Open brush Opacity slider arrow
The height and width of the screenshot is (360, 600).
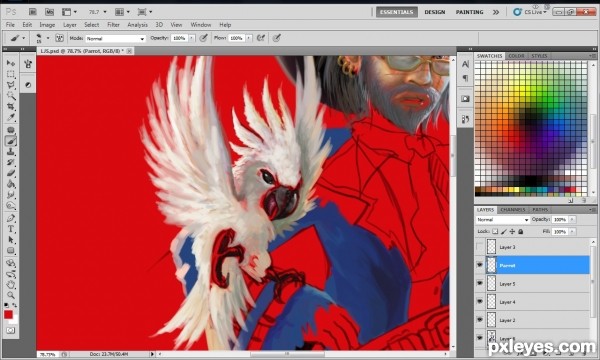click(192, 38)
